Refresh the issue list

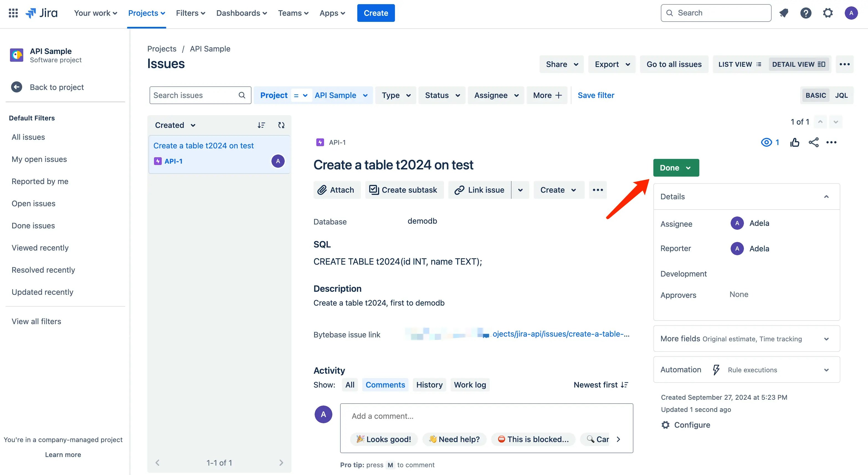282,125
